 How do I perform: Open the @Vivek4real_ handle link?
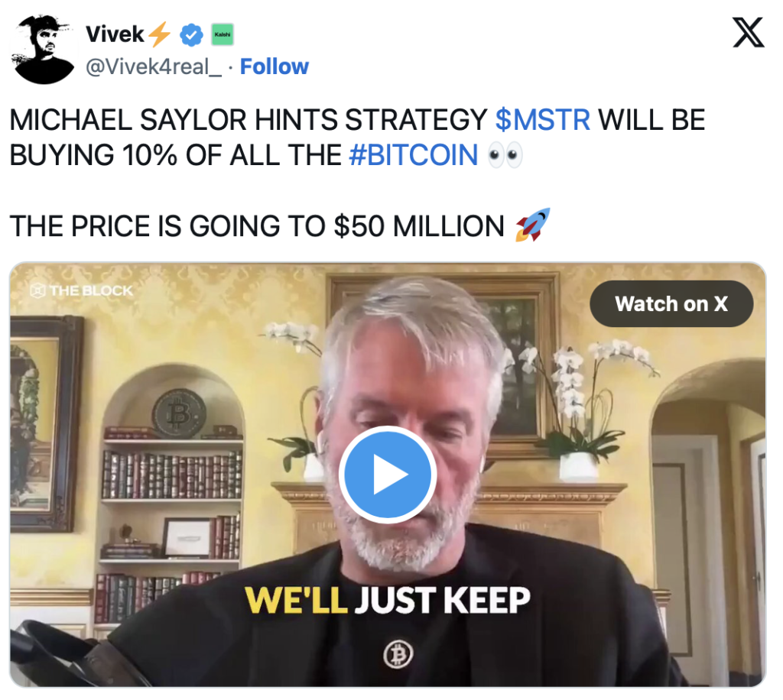tap(153, 66)
